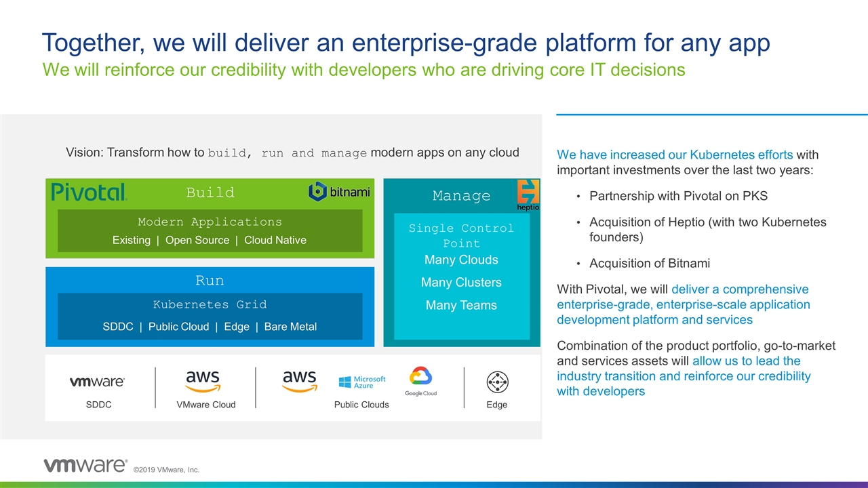Click the green subtitle about developer credibility

363,70
